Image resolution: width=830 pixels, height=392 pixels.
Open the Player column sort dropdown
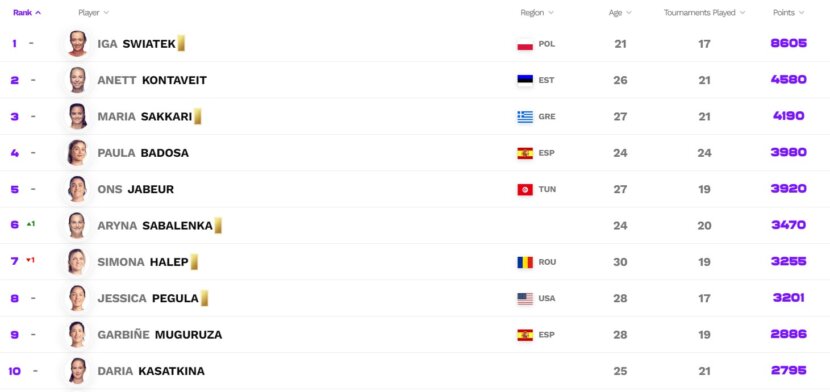pos(93,13)
